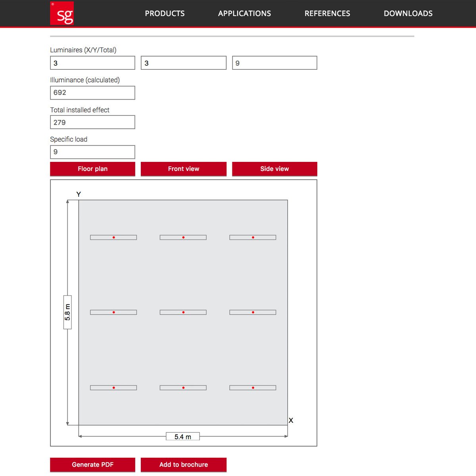476x476 pixels.
Task: Open the Products menu
Action: pos(165,13)
